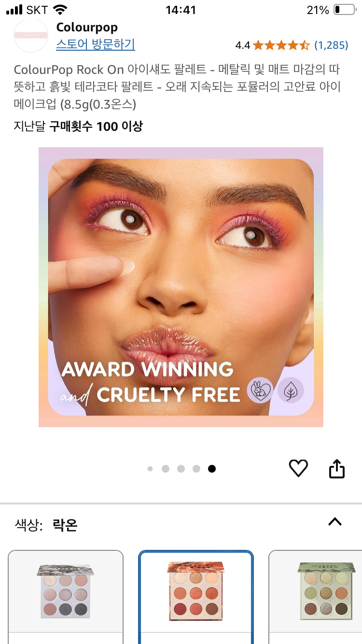Tap the Wi-Fi status icon
362x644 pixels.
pyautogui.click(x=60, y=10)
